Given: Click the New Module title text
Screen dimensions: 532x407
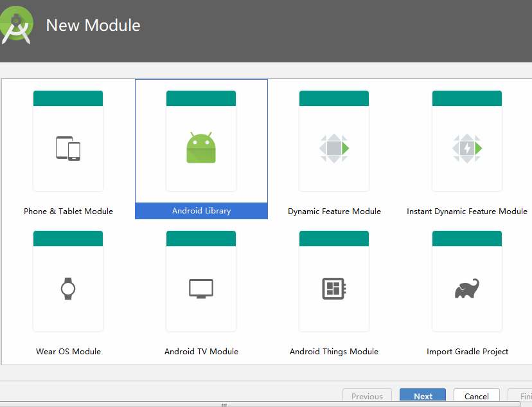Looking at the screenshot, I should pos(93,26).
